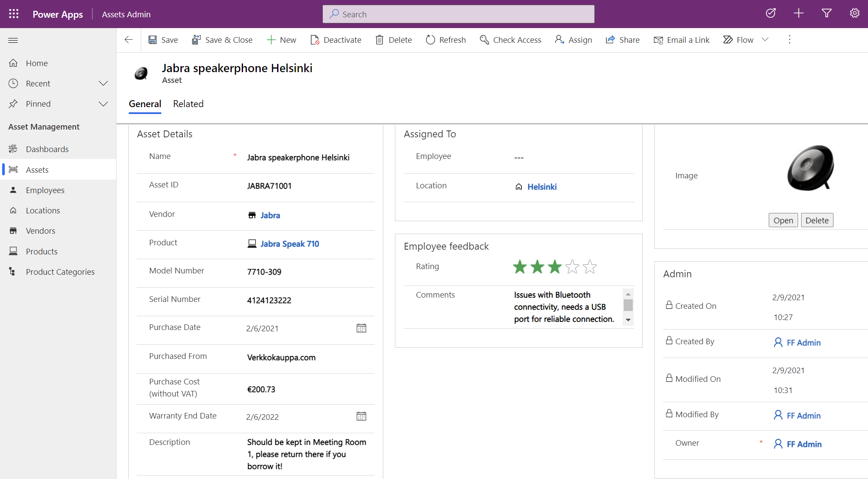Image resolution: width=868 pixels, height=479 pixels.
Task: Click the Jabra Speak 710 product link
Action: pos(290,244)
